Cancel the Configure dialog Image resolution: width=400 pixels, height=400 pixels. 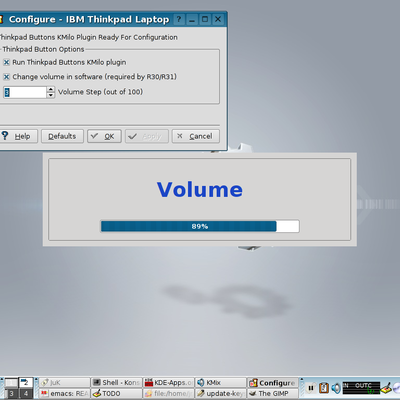coord(196,136)
